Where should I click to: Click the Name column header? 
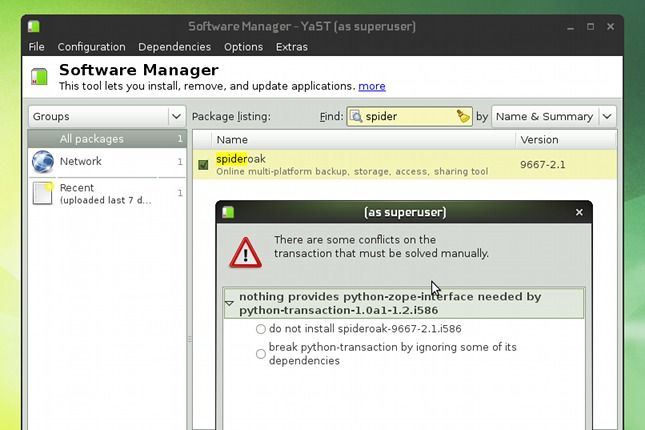coord(363,139)
